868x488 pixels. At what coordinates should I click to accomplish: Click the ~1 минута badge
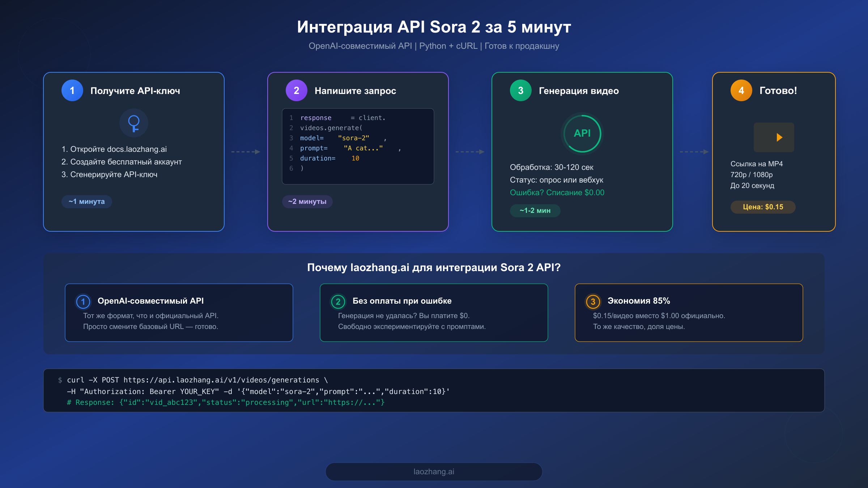[86, 201]
